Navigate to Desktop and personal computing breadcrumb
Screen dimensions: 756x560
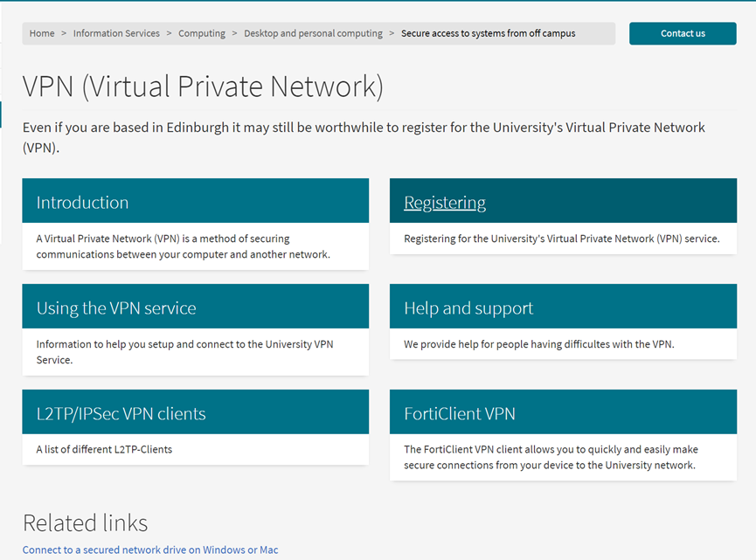(313, 33)
